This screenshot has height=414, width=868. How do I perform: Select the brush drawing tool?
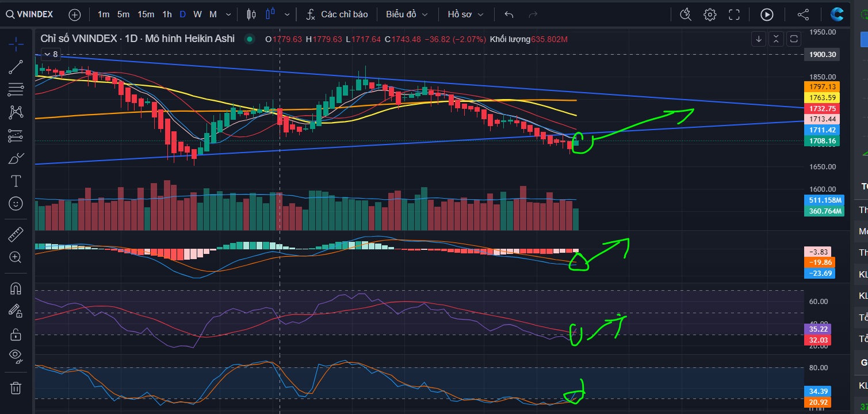coord(16,158)
